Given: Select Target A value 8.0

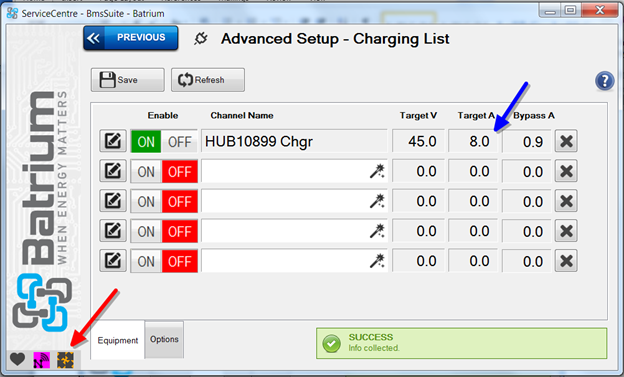Looking at the screenshot, I should pos(473,141).
